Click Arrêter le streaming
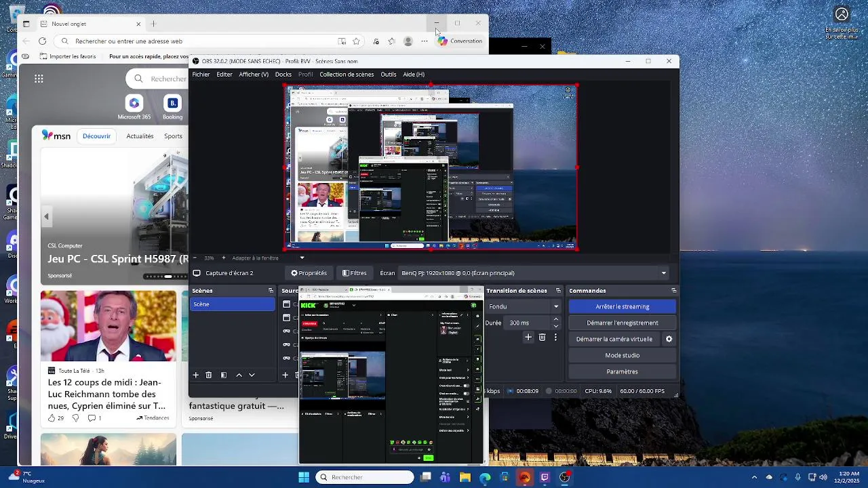The height and width of the screenshot is (488, 868). point(623,307)
